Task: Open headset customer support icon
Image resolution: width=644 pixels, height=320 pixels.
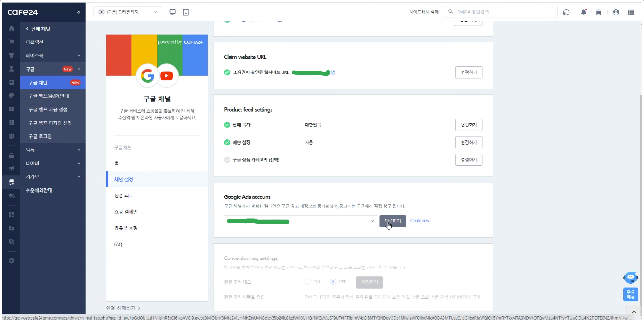Action: [566, 12]
